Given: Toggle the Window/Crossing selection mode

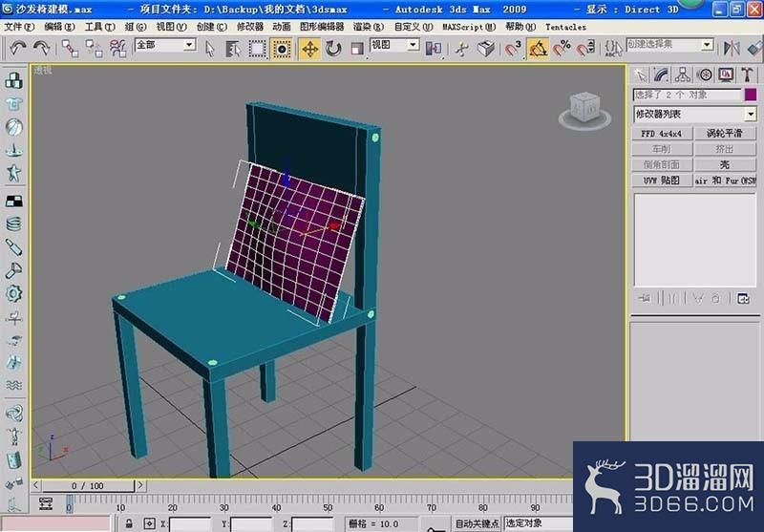Looking at the screenshot, I should click(282, 49).
